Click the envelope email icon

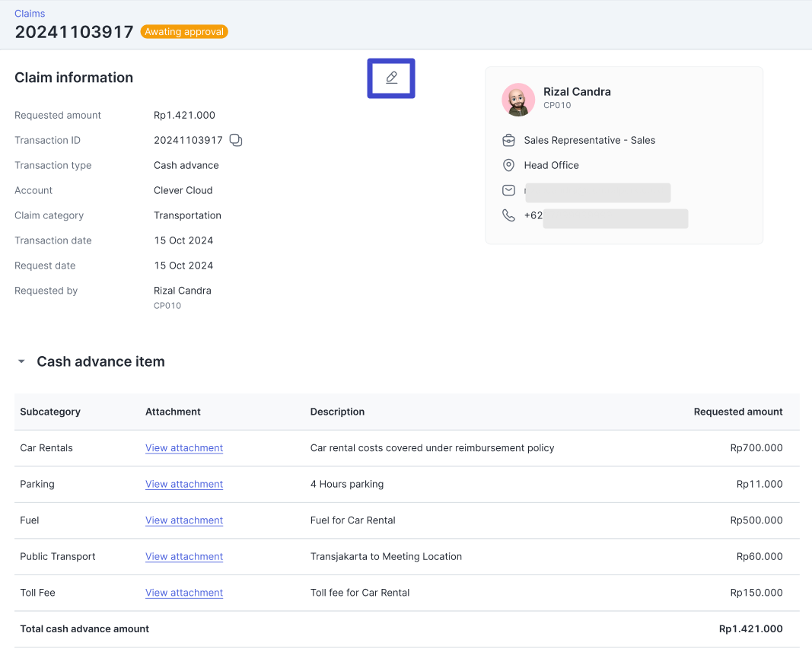pos(508,190)
